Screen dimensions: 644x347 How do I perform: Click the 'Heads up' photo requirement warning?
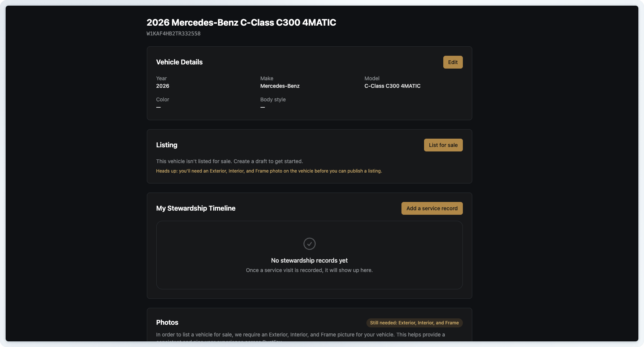[269, 171]
